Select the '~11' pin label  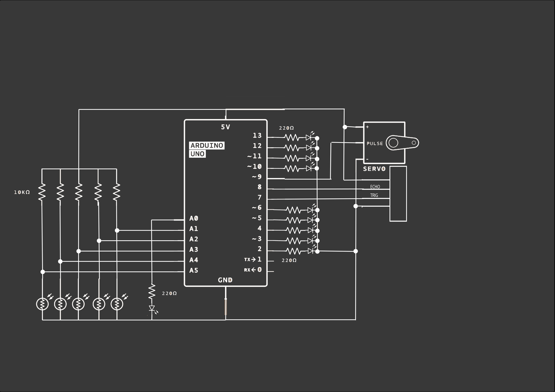[254, 156]
